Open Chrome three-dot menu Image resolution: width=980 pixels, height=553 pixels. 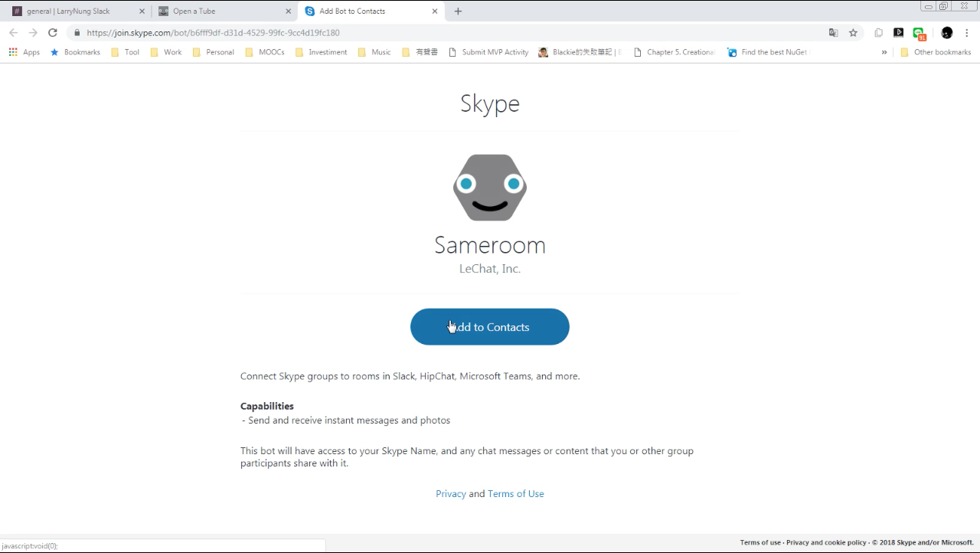968,33
